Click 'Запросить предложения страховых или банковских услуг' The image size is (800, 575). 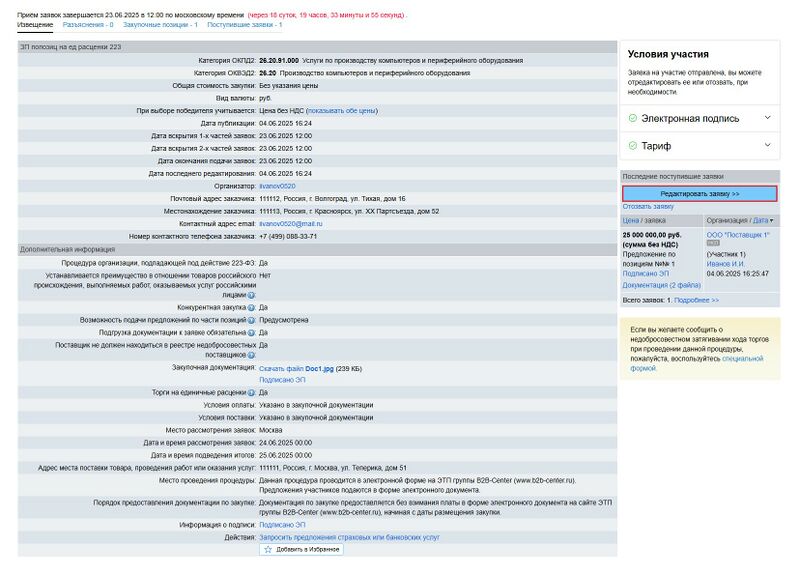point(349,537)
